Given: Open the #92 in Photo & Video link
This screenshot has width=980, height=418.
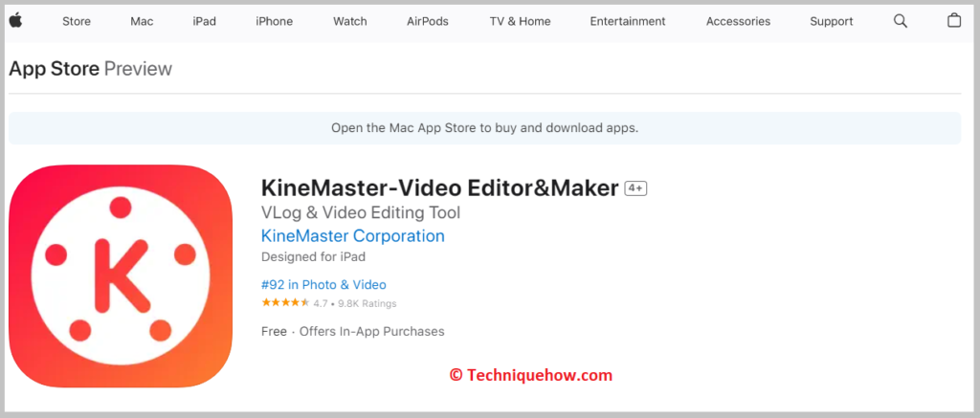Looking at the screenshot, I should tap(323, 285).
